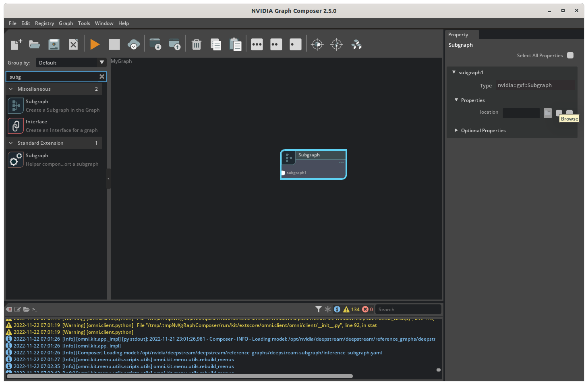Toggle the info messages filter in console
This screenshot has height=385, width=588.
click(x=337, y=309)
